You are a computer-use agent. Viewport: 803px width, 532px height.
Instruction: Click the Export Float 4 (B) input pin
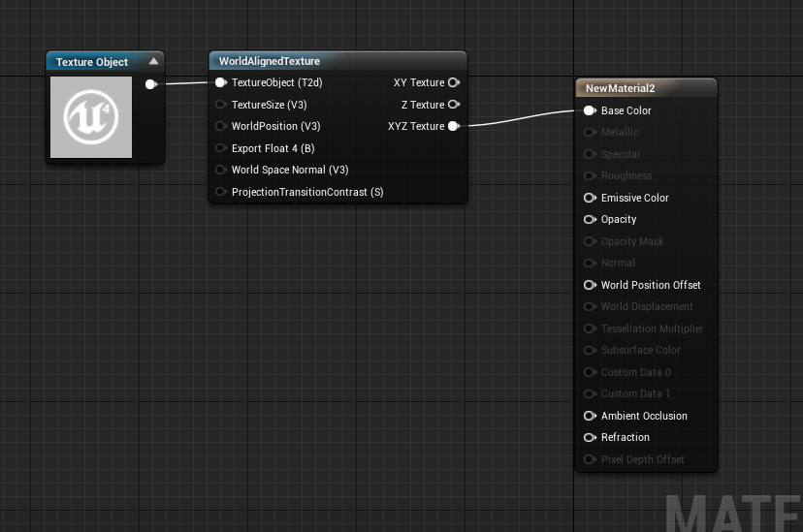(x=221, y=148)
